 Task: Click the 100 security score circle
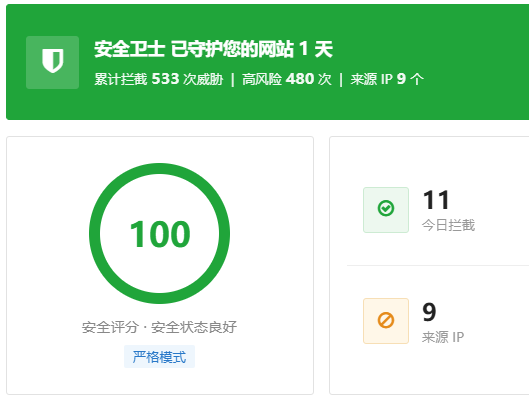[x=160, y=233]
